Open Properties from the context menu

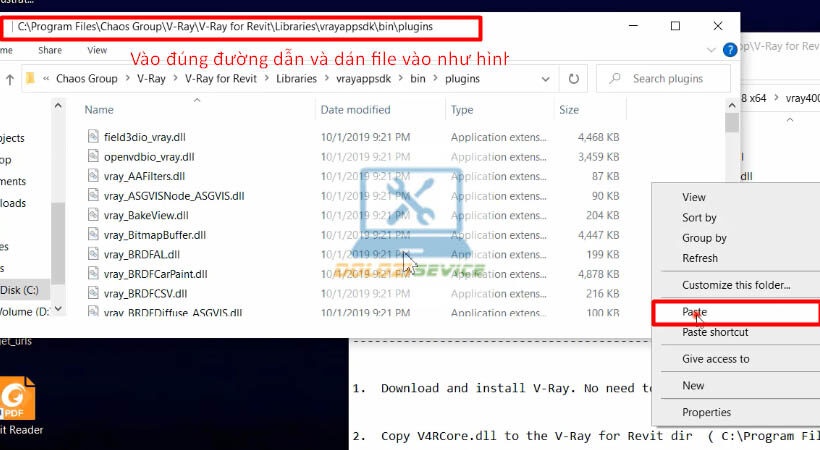click(706, 412)
